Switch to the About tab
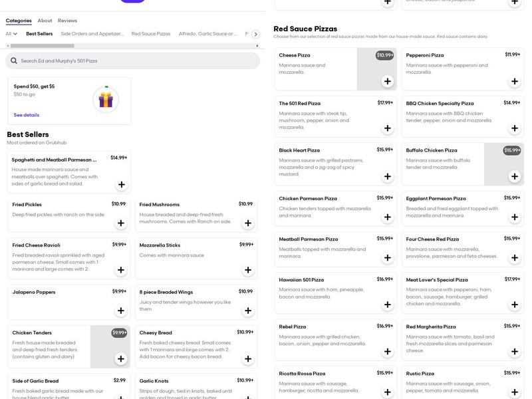This screenshot has width=532, height=399. click(x=45, y=21)
